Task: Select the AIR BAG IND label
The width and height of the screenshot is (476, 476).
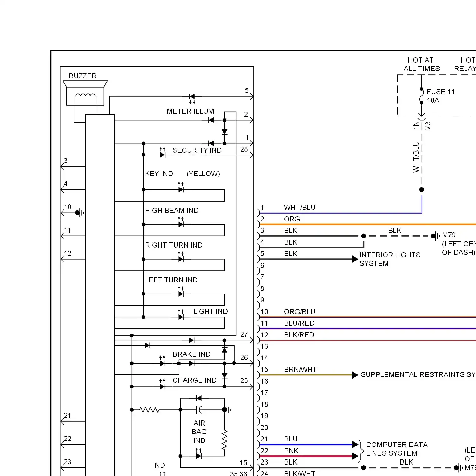Action: pyautogui.click(x=199, y=432)
